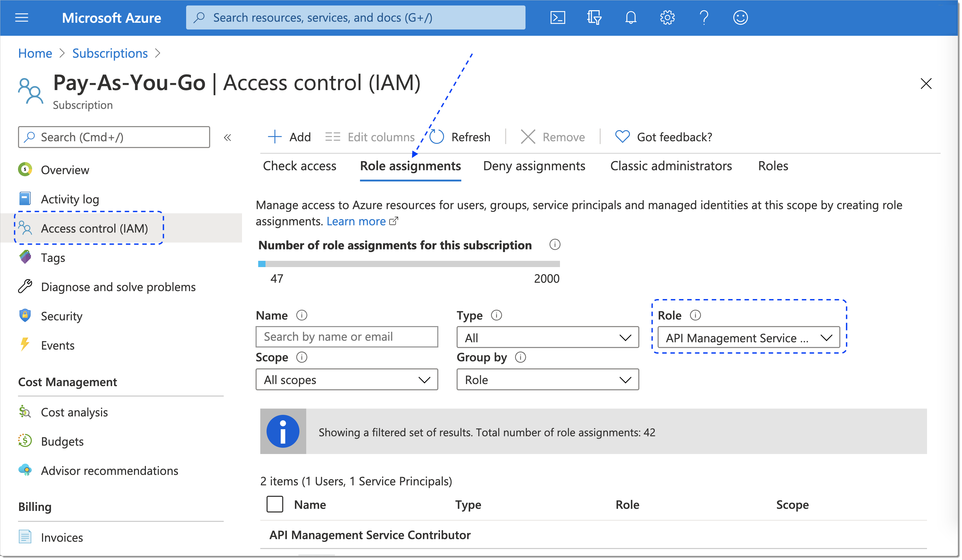The height and width of the screenshot is (560, 962).
Task: Open portal settings gear
Action: pos(667,17)
